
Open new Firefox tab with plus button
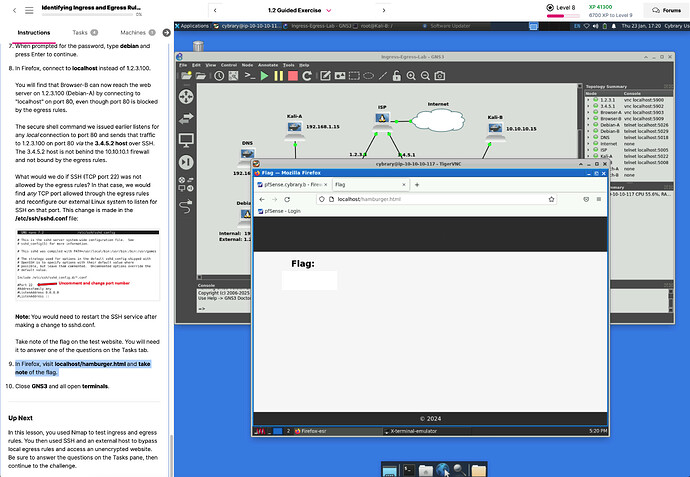point(417,185)
